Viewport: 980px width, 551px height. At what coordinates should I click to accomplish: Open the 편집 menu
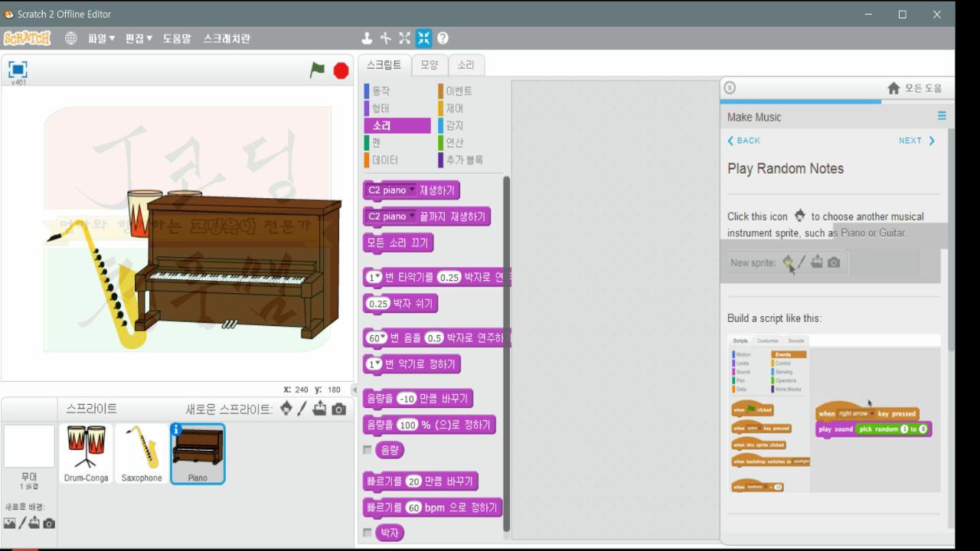(139, 38)
